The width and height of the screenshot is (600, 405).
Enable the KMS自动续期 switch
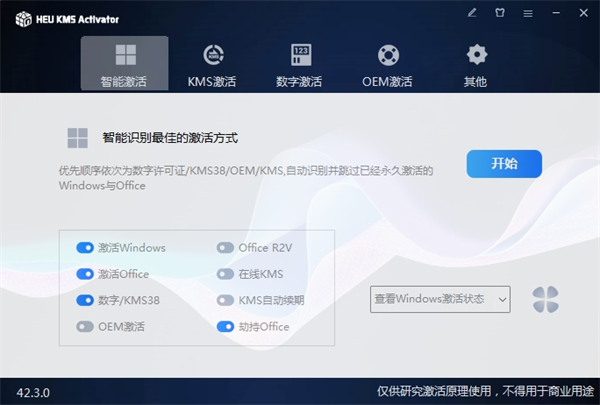(x=225, y=300)
